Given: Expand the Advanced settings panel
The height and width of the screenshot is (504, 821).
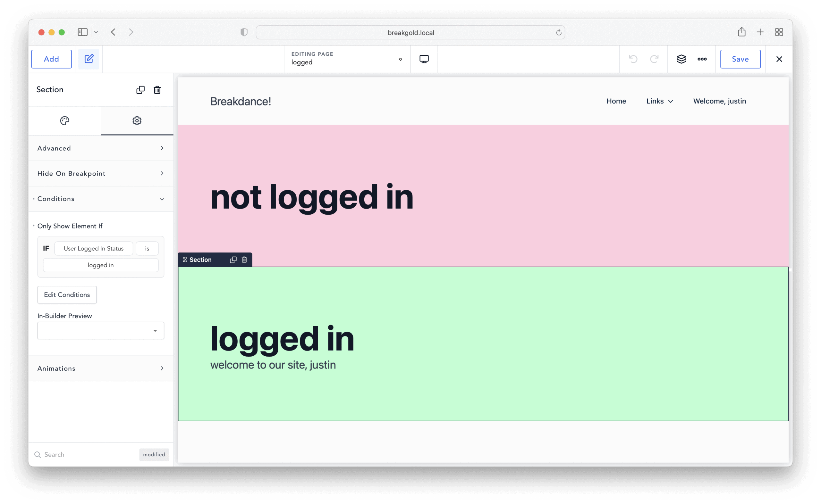Looking at the screenshot, I should coord(100,148).
